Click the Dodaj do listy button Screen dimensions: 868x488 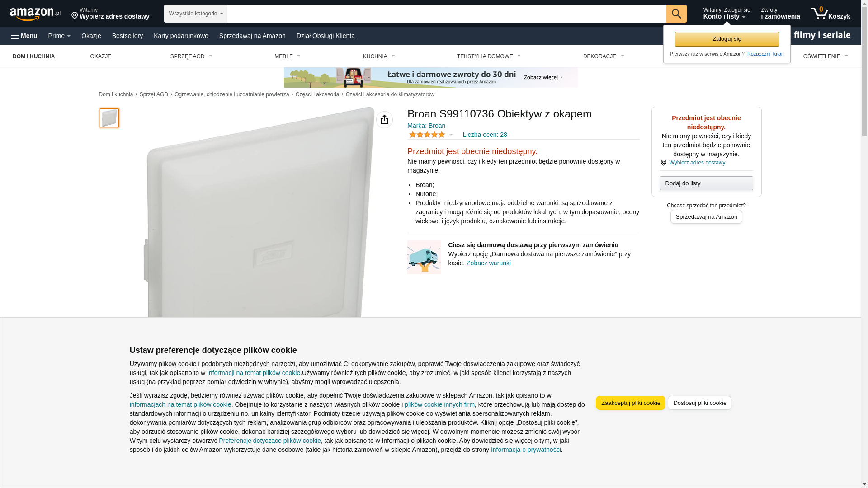(706, 183)
